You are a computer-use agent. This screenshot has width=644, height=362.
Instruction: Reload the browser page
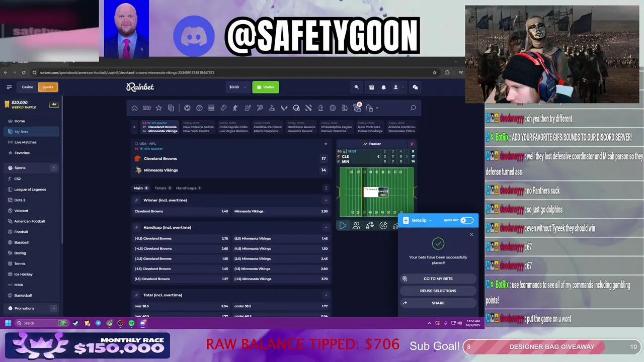coord(24,72)
